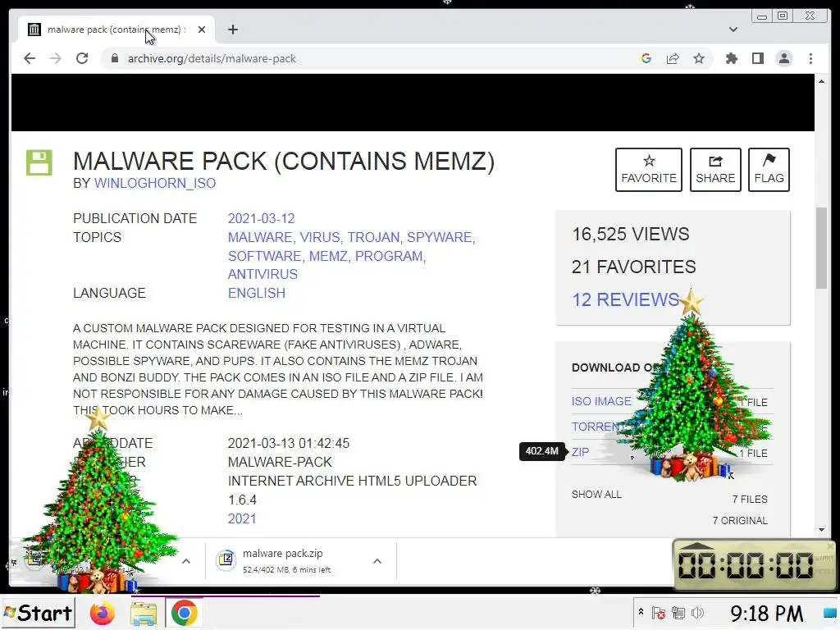This screenshot has width=840, height=630.
Task: Open the volume speaker tray icon
Action: pos(697,612)
